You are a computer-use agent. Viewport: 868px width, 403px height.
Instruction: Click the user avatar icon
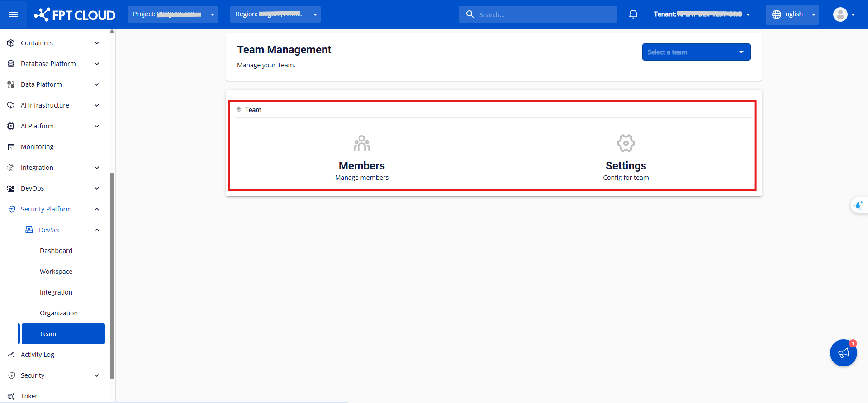[x=840, y=14]
